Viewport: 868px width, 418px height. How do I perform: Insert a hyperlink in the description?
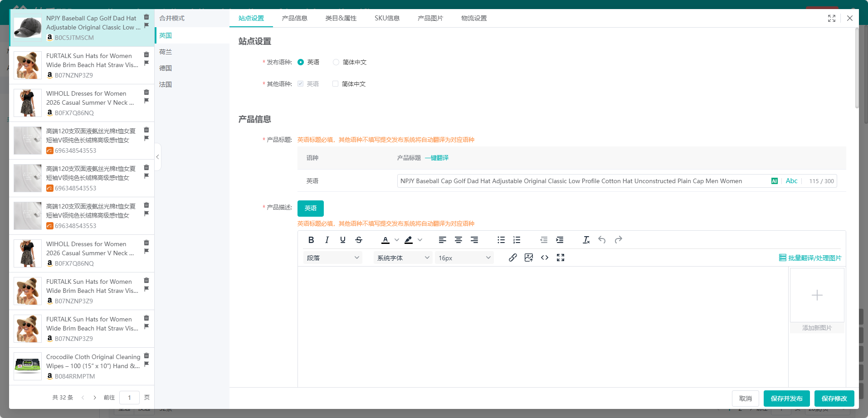(x=512, y=258)
